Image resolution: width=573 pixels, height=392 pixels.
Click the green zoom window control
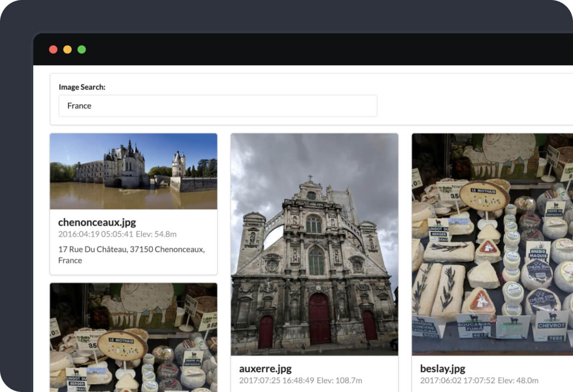coord(82,49)
